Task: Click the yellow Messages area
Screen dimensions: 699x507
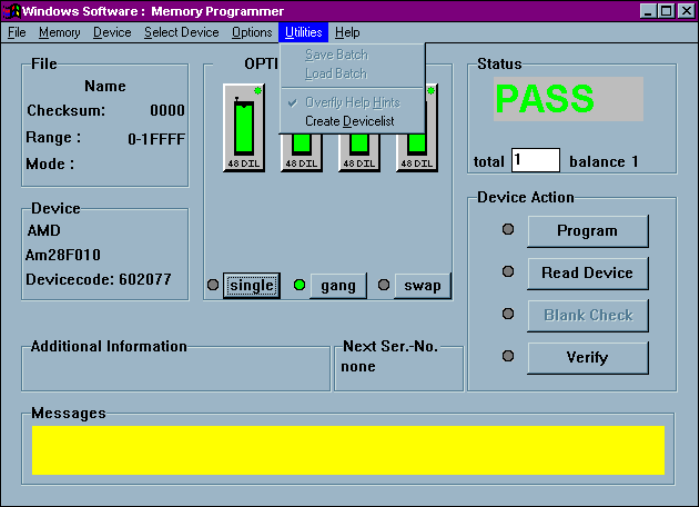Action: click(348, 450)
